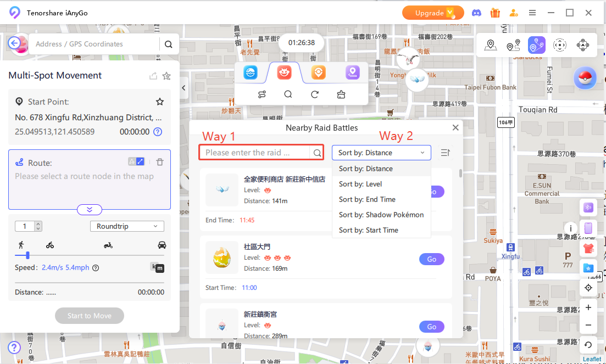Open the Bluetooth icon in right sidebar
This screenshot has width=606, height=364.
[588, 208]
